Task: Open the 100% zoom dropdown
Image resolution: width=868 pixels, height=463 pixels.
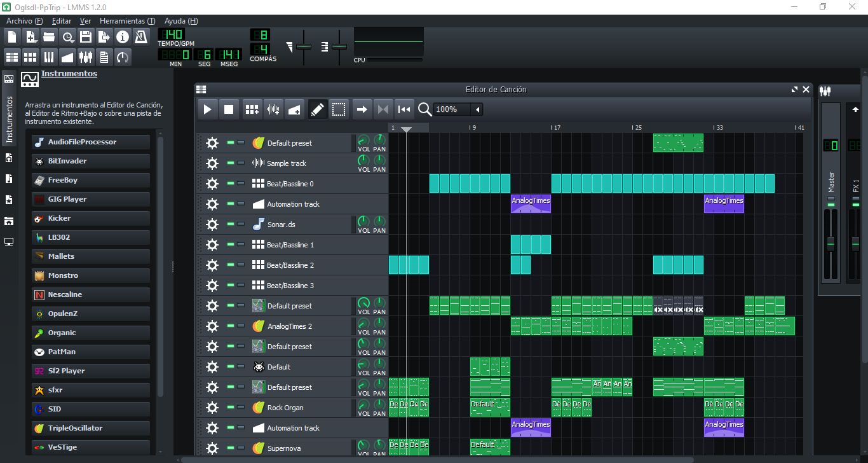Action: coord(458,109)
